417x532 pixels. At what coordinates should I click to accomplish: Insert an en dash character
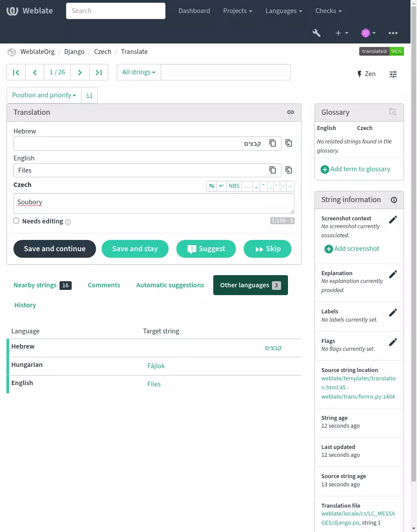(x=291, y=186)
